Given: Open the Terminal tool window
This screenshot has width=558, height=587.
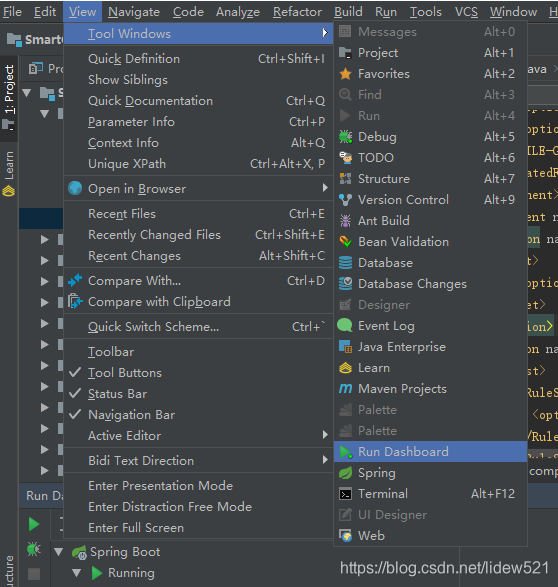Looking at the screenshot, I should coord(430,494).
